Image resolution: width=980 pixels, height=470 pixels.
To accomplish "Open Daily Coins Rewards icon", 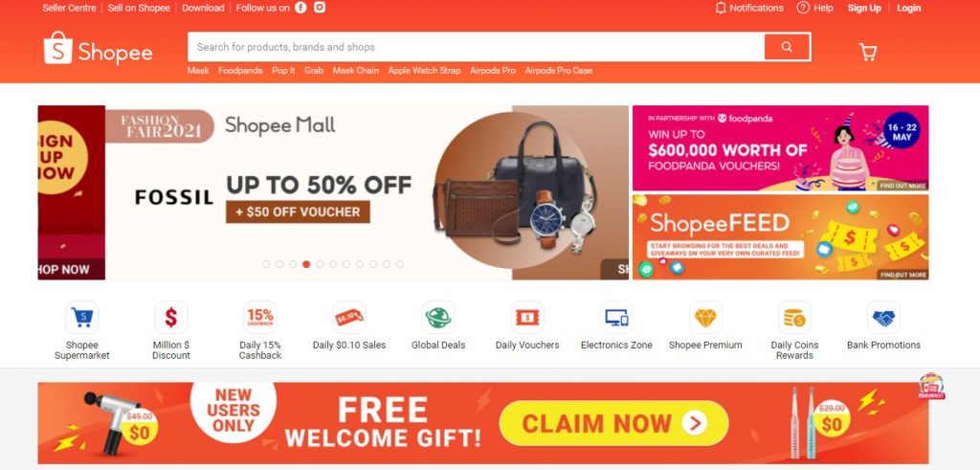I will click(x=794, y=318).
